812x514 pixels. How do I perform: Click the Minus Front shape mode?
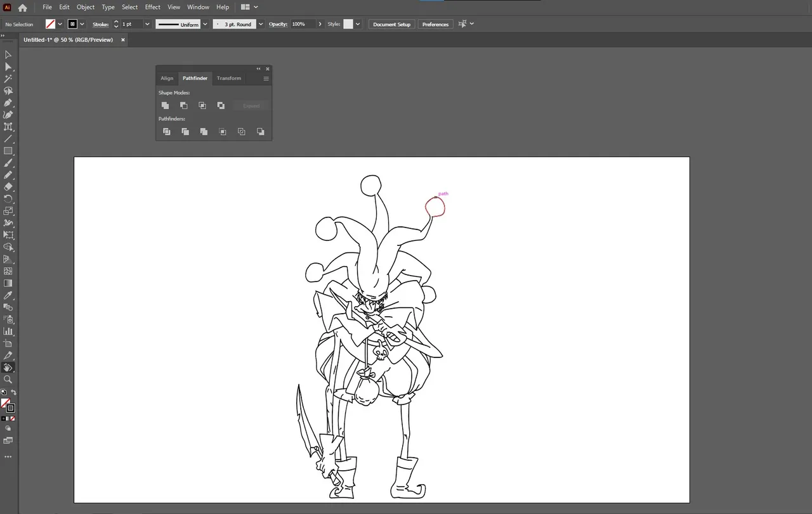(x=183, y=106)
